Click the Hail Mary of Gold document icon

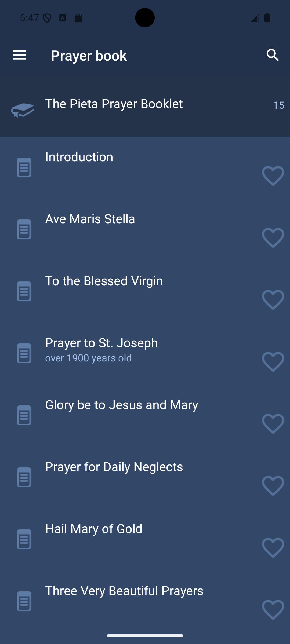pos(24,539)
